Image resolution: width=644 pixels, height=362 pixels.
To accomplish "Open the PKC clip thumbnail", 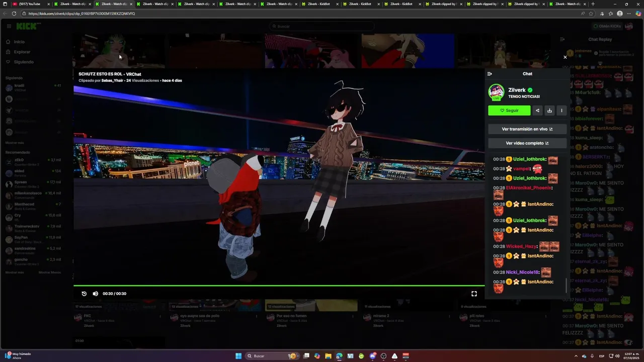I will [x=119, y=305].
